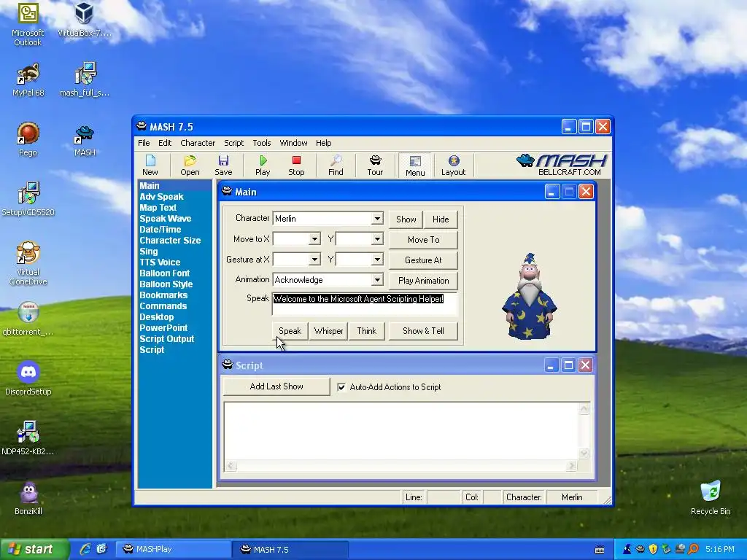Switch to MASHPlay in the taskbar
Viewport: 747px width, 560px height.
[x=173, y=549]
